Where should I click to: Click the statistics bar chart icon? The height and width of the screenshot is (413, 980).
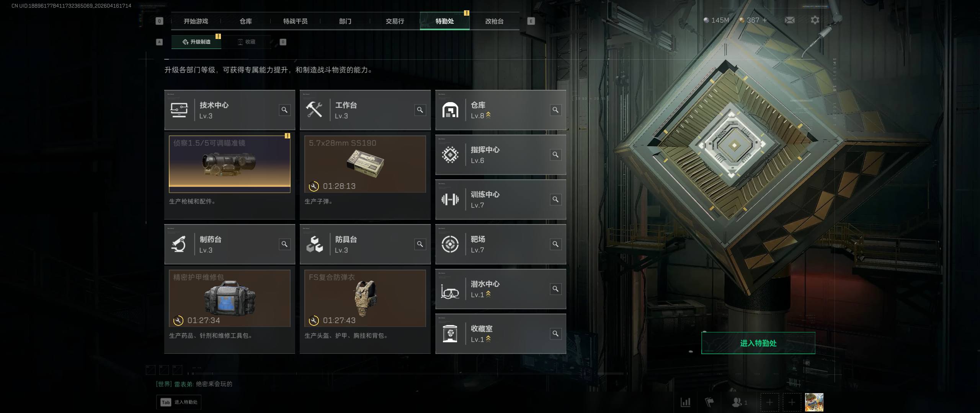686,402
